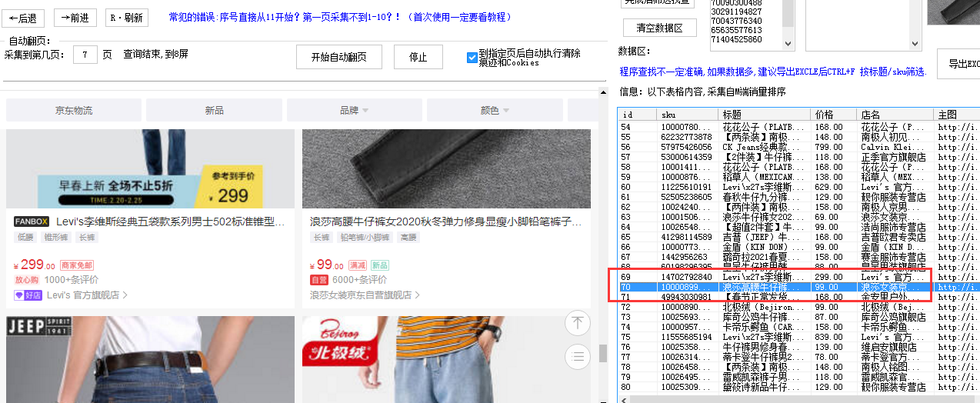Click the purple 好店 badge icon
980x403 pixels.
28,295
